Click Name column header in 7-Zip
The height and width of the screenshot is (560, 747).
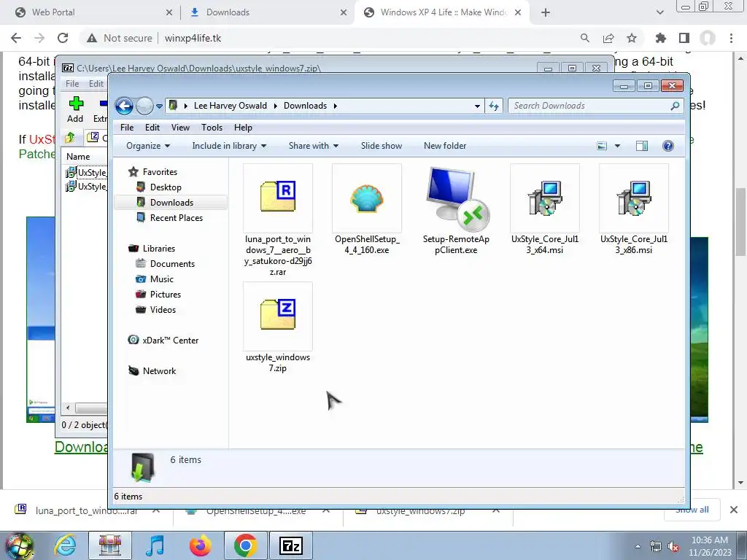click(78, 157)
